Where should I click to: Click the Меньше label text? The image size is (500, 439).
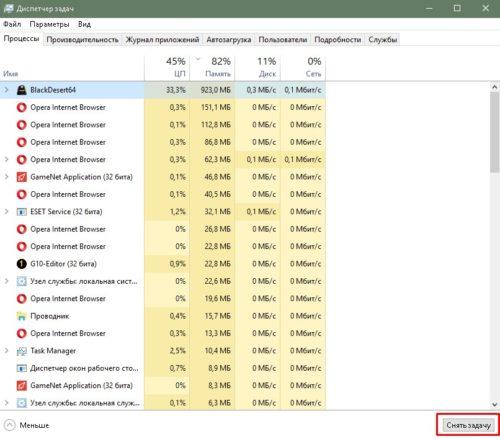click(34, 425)
